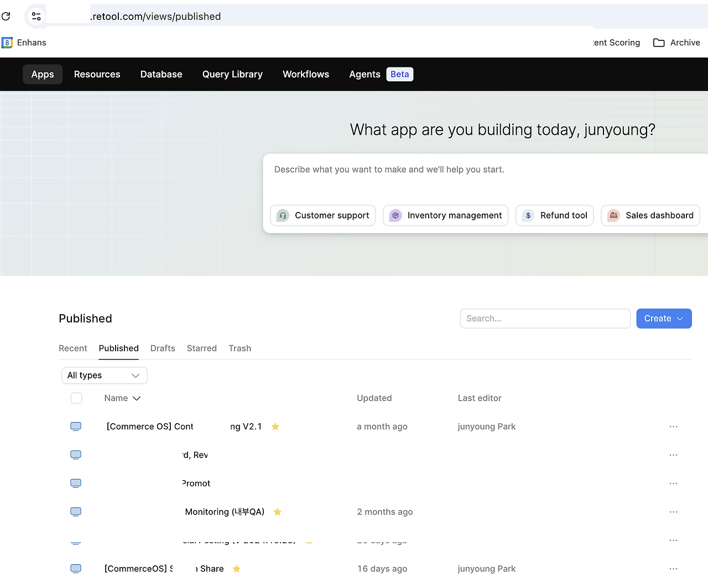Reload the page with the refresh icon
This screenshot has height=588, width=708.
tap(6, 16)
